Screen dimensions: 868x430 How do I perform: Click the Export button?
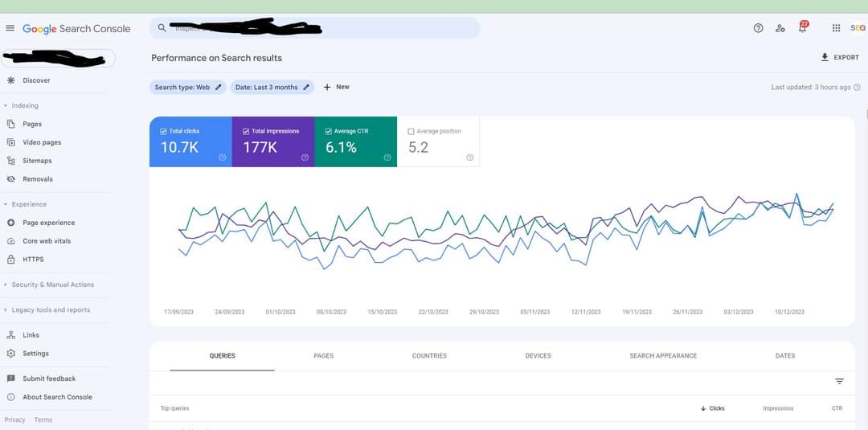(839, 58)
